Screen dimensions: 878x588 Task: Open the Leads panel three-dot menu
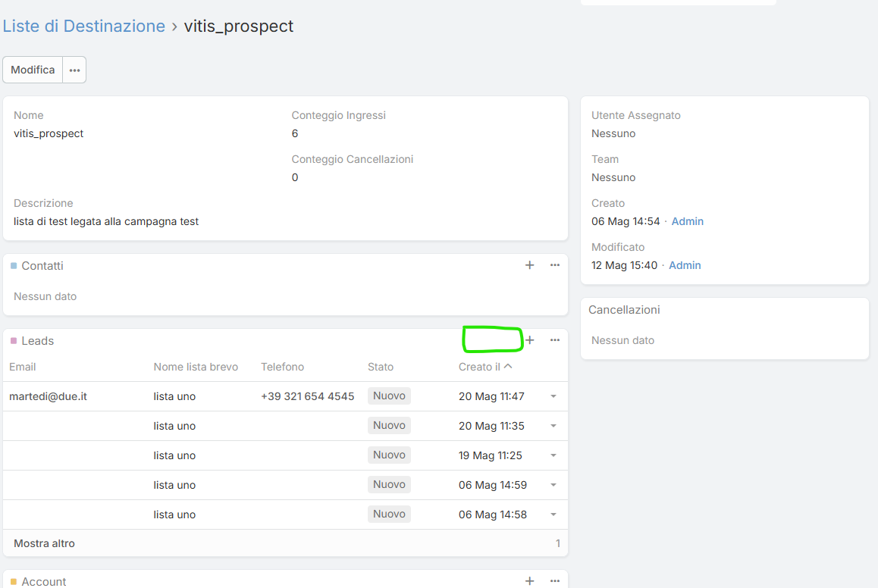[555, 340]
